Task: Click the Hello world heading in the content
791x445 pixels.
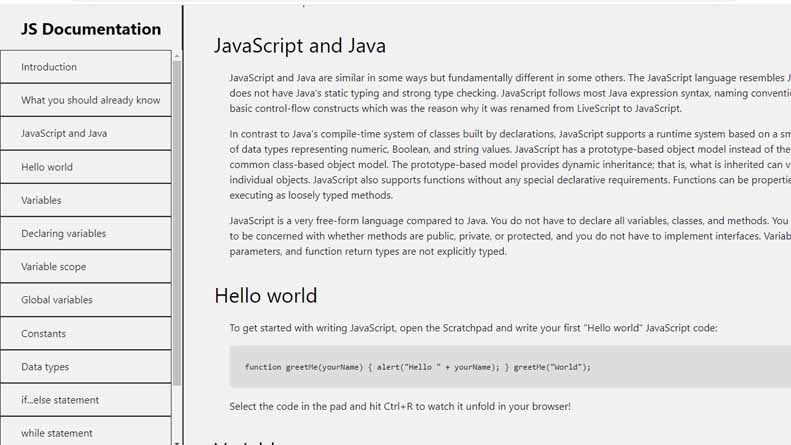Action: tap(266, 295)
